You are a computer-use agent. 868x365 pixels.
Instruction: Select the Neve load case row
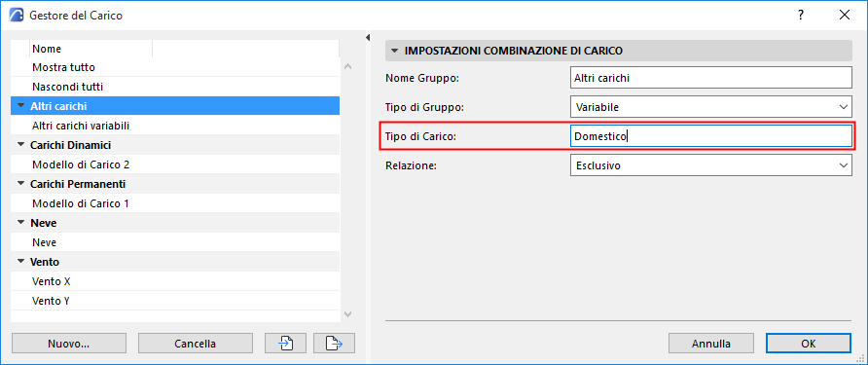pos(175,242)
